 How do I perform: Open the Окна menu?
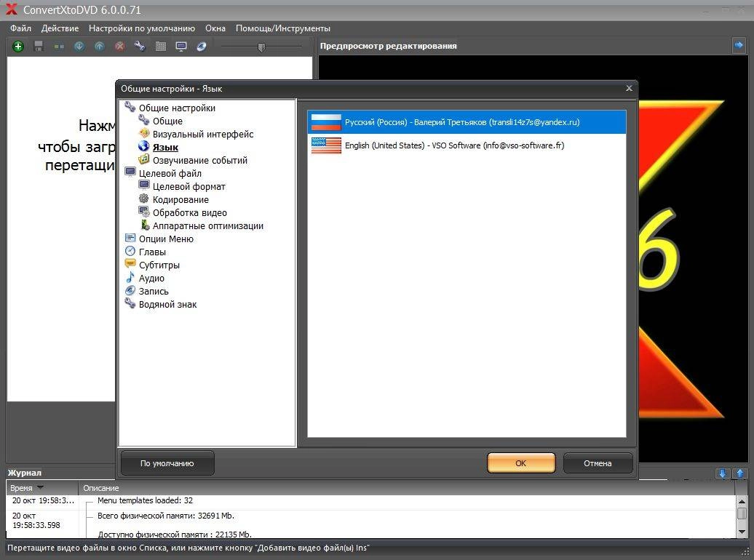[x=215, y=28]
